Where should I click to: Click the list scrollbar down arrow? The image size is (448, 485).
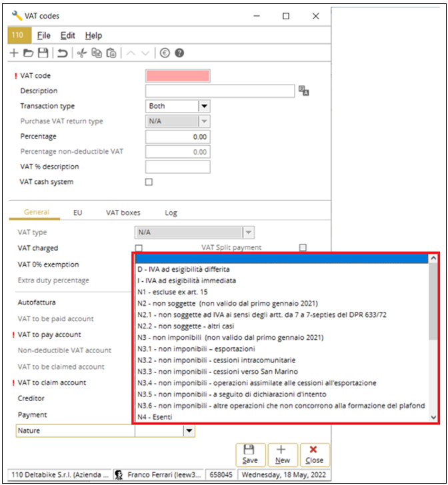pyautogui.click(x=433, y=417)
